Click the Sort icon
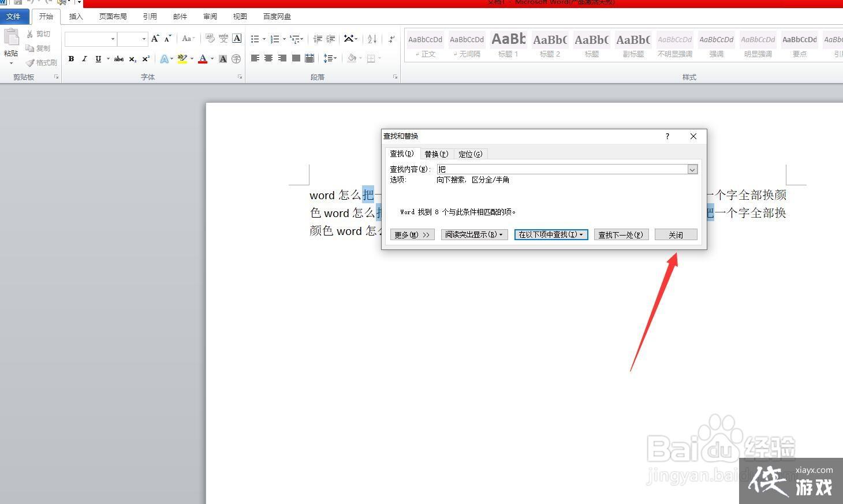 [x=372, y=39]
